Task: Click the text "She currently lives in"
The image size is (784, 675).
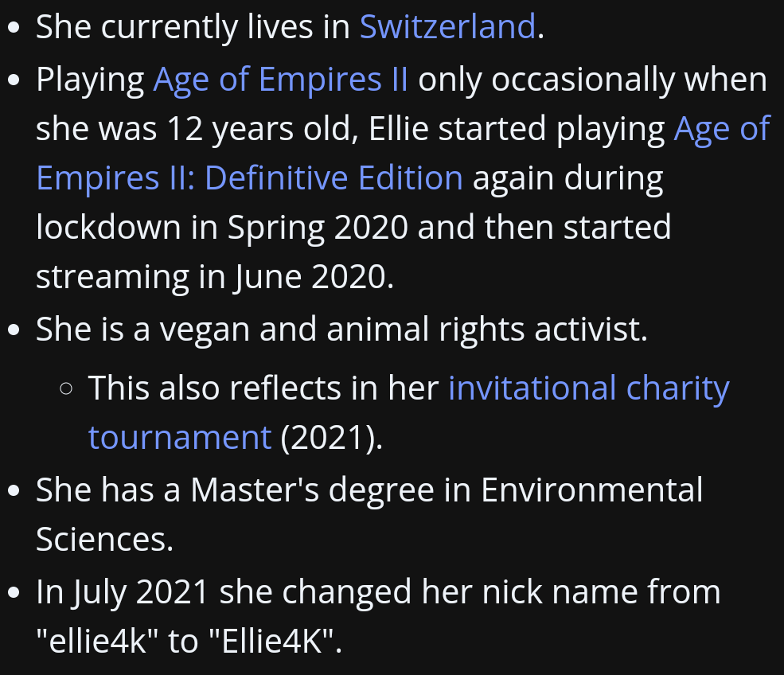Action: [x=193, y=27]
